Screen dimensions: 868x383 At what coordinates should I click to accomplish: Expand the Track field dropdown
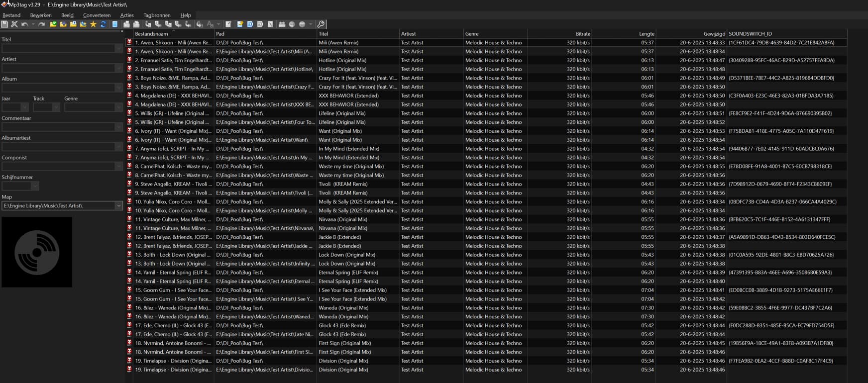pyautogui.click(x=56, y=107)
